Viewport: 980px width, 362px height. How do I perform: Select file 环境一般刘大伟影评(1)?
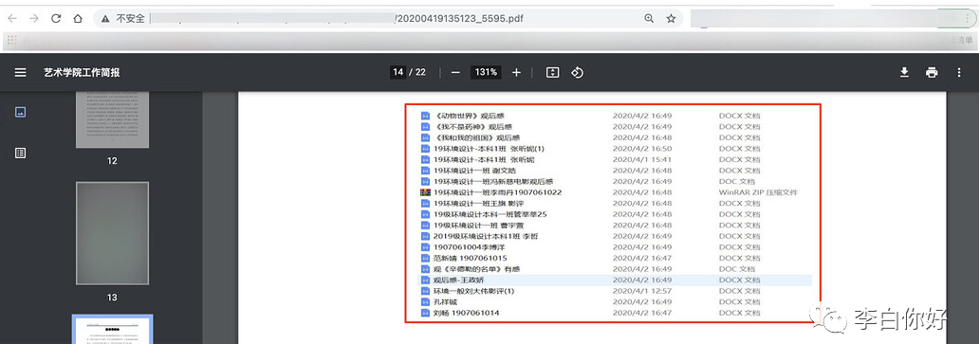pyautogui.click(x=473, y=291)
